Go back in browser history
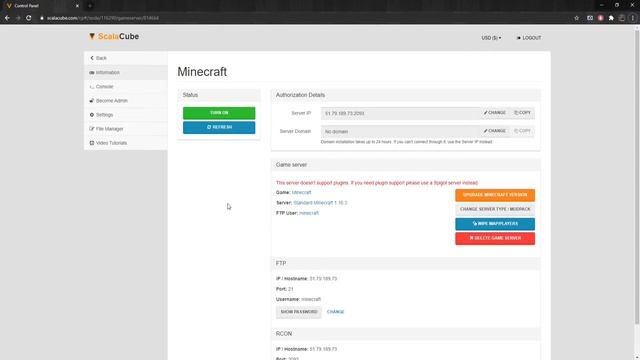 [x=7, y=18]
